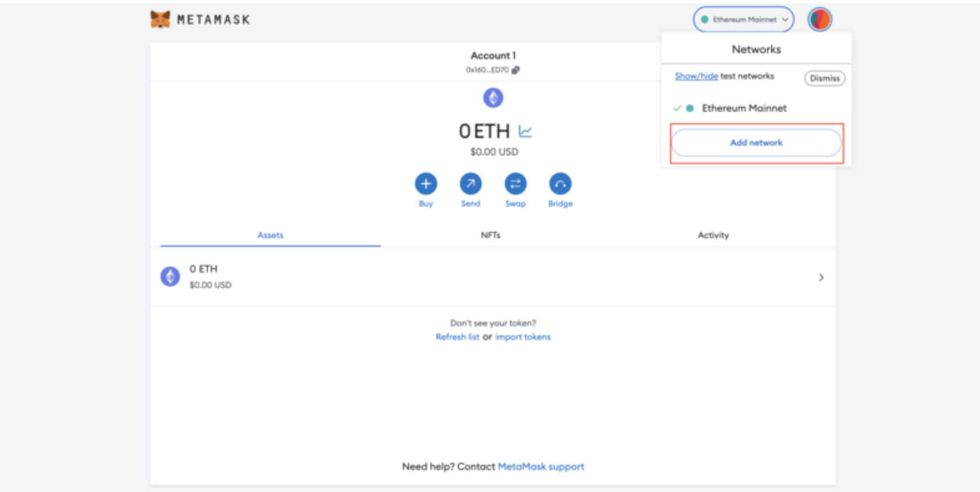Click the Send arrow icon

[471, 184]
